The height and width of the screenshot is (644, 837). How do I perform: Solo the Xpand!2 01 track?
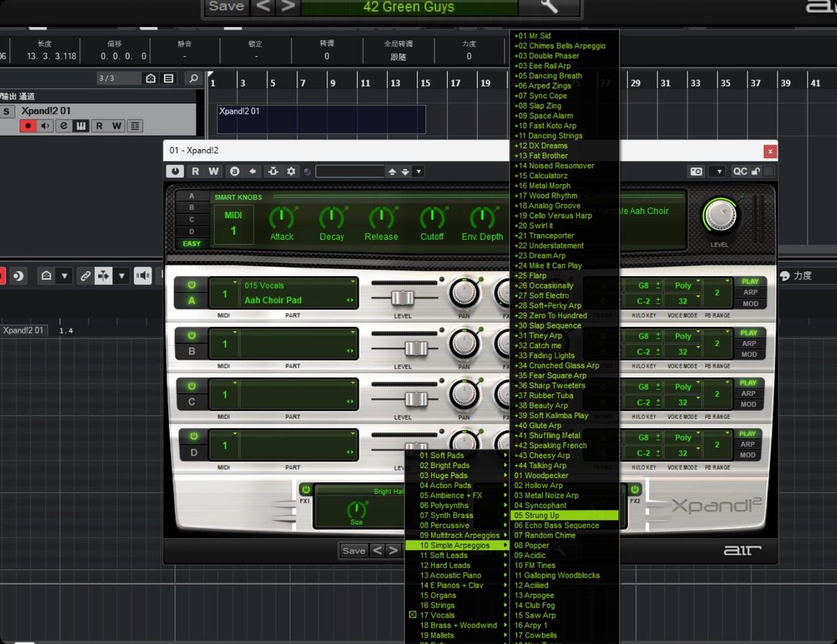click(7, 111)
